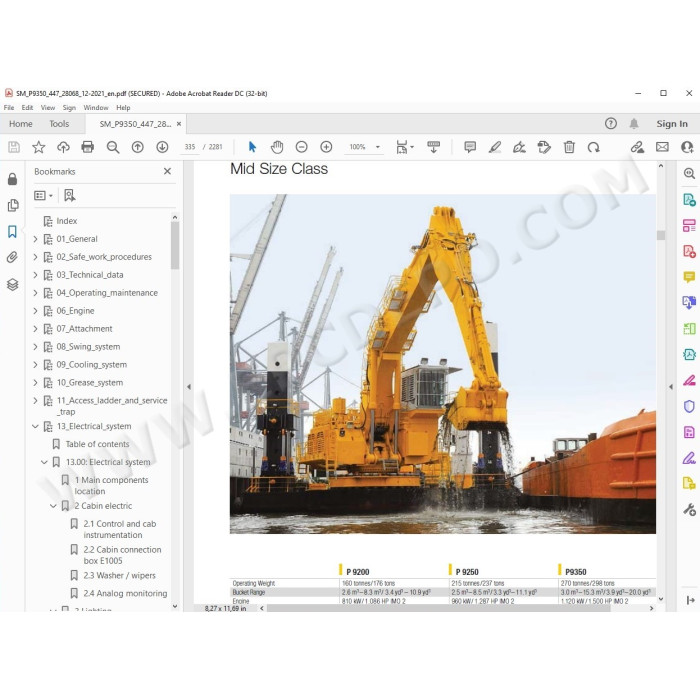Image resolution: width=700 pixels, height=700 pixels.
Task: Open security lock panel in left sidebar
Action: [12, 179]
